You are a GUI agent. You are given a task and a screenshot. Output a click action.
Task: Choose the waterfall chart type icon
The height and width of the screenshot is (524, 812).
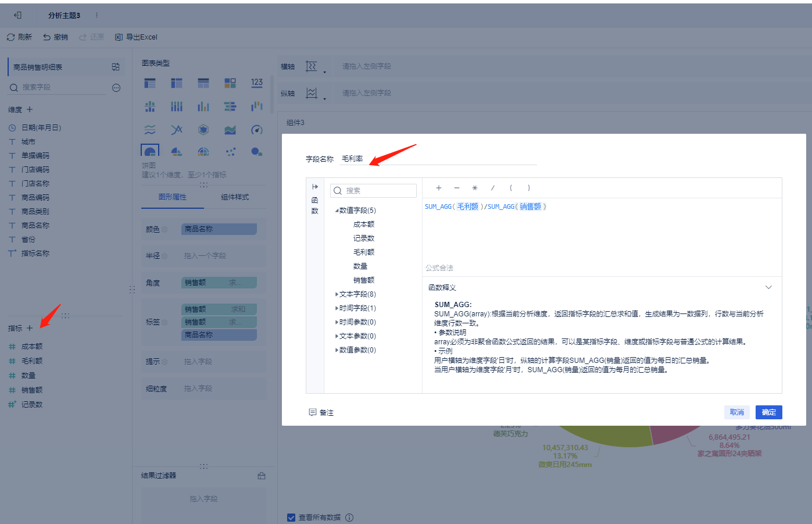257,106
